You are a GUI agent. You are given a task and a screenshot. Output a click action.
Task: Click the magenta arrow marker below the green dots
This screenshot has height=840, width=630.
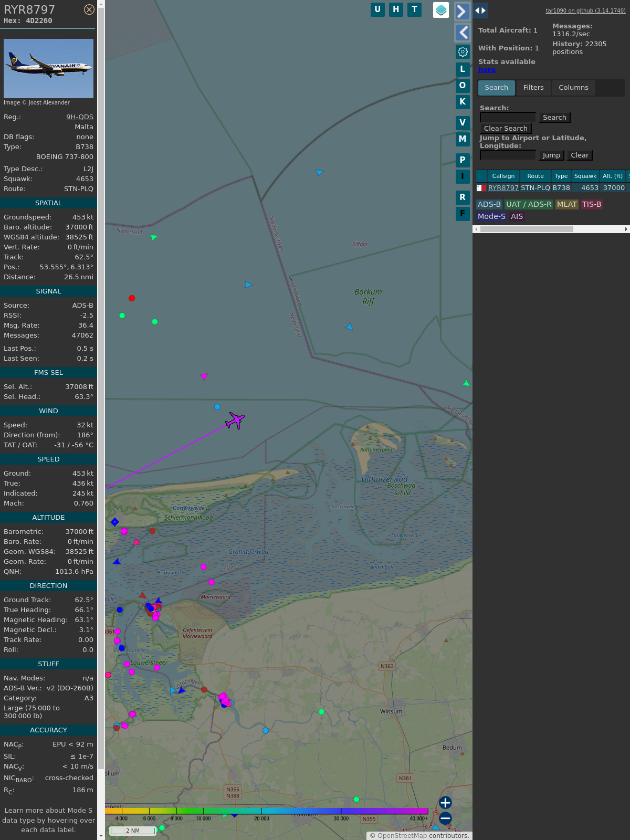204,376
